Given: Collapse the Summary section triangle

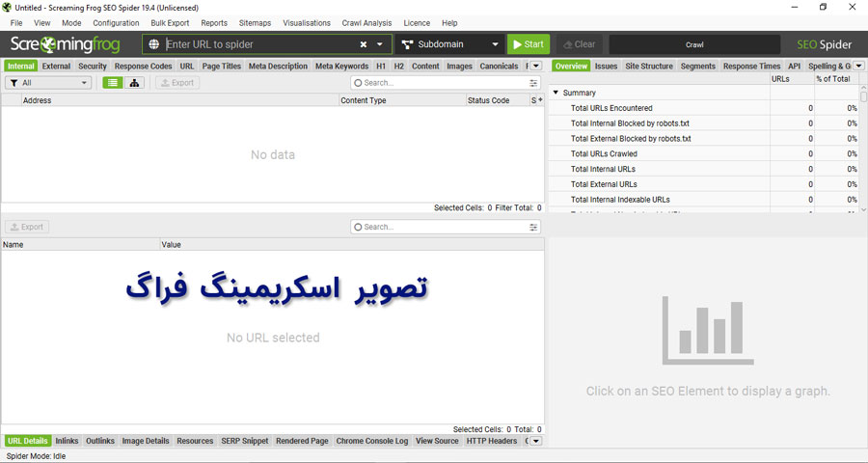Looking at the screenshot, I should pyautogui.click(x=556, y=93).
